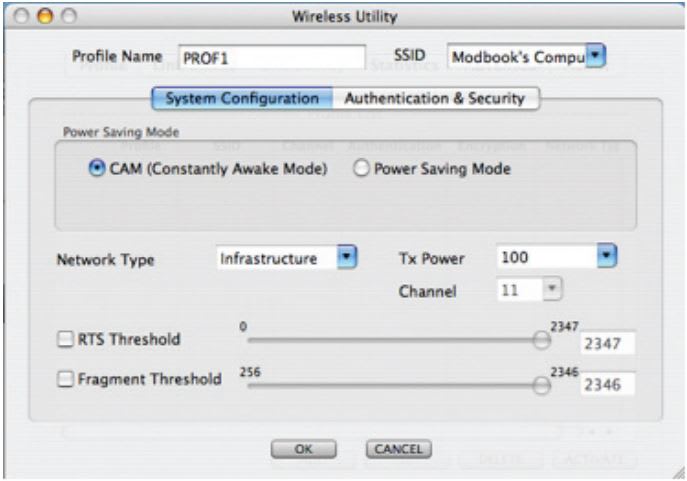Click the OK button
This screenshot has height=481, width=687.
304,449
